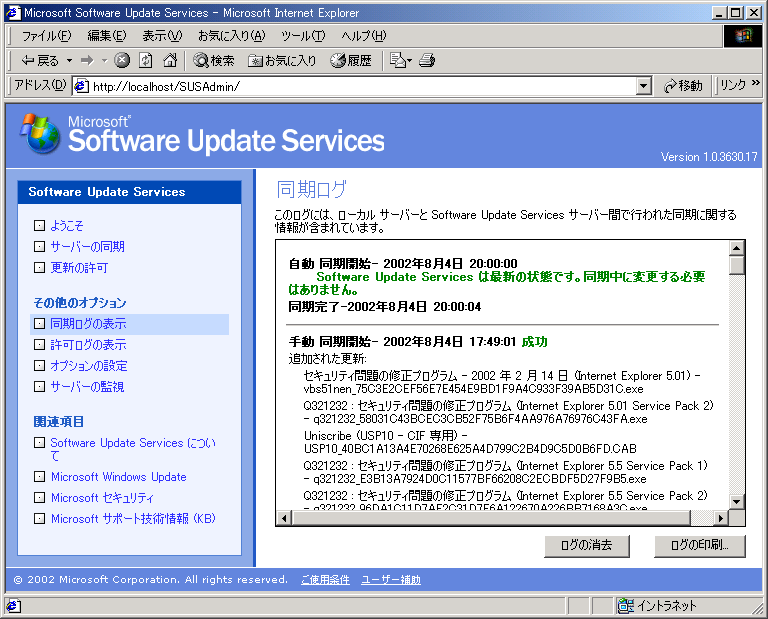Click the bullet icon beside 更新の許可
The image size is (768, 619).
[x=39, y=268]
